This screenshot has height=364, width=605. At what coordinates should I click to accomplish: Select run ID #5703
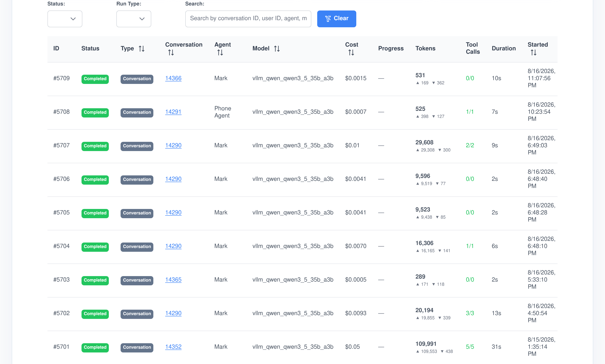pyautogui.click(x=61, y=280)
